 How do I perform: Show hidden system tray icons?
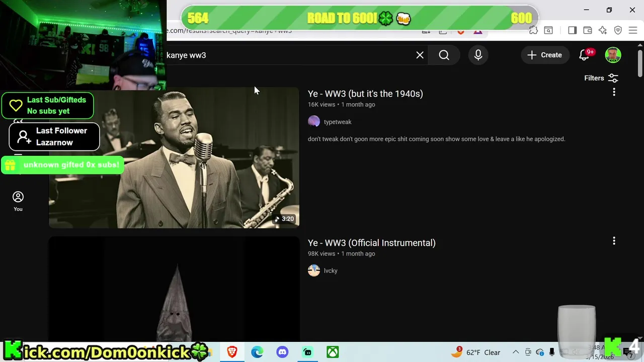tap(515, 352)
